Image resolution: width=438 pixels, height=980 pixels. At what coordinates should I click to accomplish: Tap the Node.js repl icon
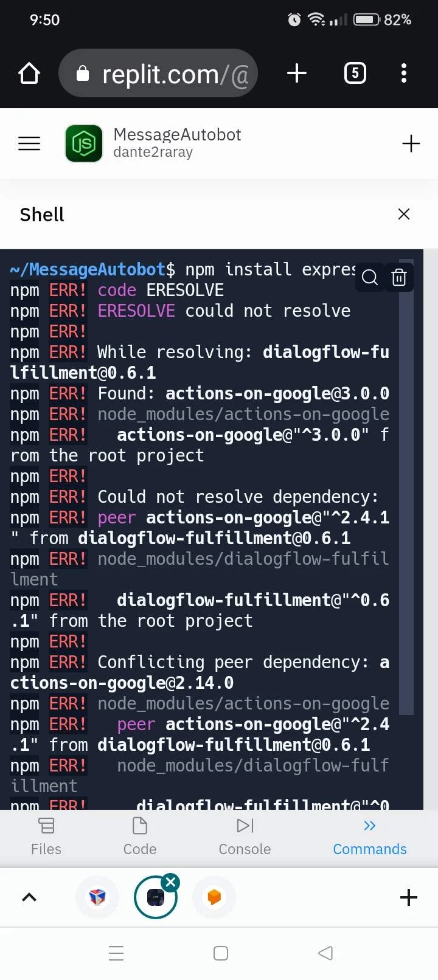(84, 143)
